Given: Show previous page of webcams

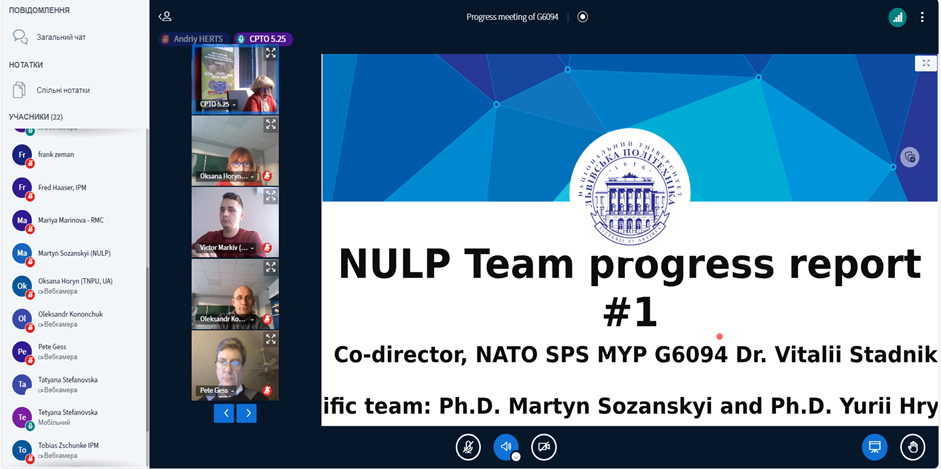Looking at the screenshot, I should point(224,413).
